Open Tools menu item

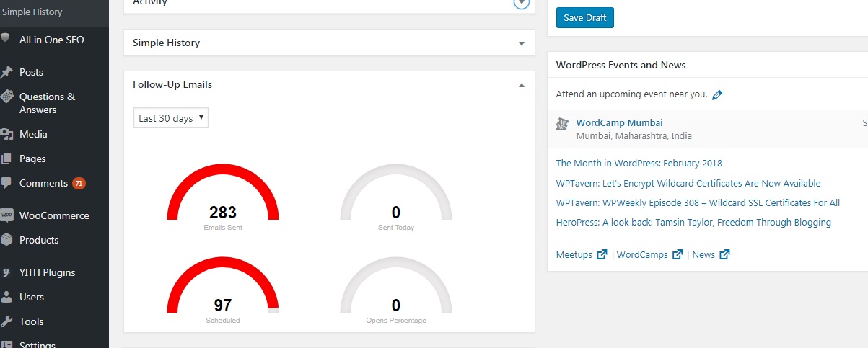point(32,321)
